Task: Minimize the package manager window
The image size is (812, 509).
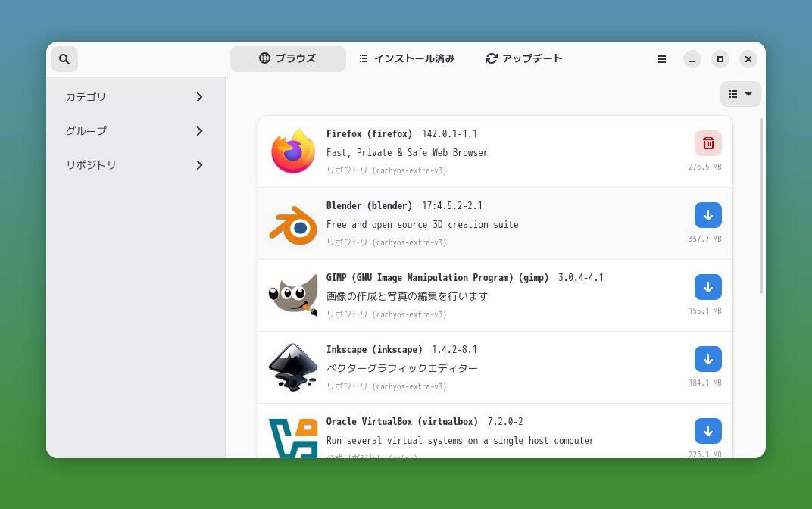Action: point(692,59)
